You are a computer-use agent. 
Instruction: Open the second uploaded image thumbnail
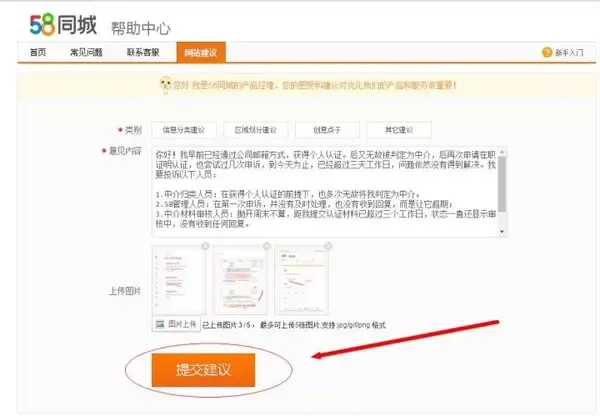[x=240, y=280]
